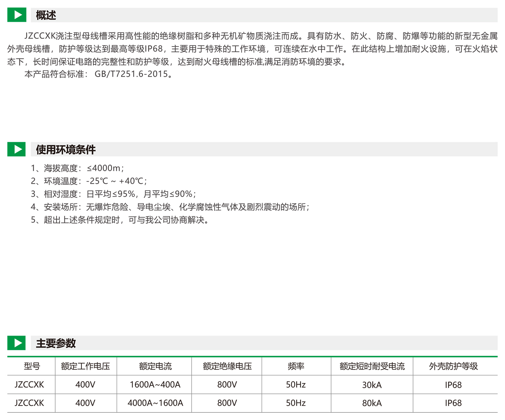Viewport: 505px width, 420px height.
Task: Click the green arrow icon beside 概述
Action: 16,15
